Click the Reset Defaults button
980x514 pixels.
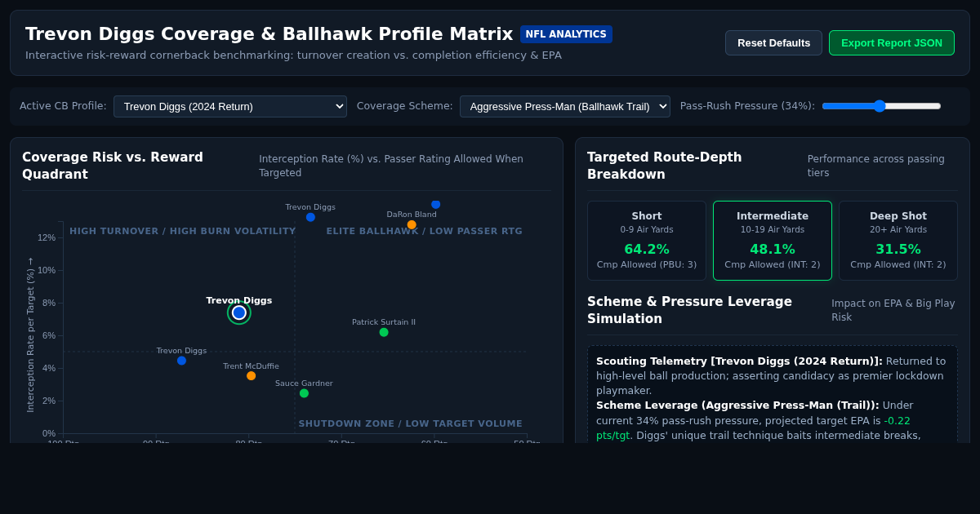pos(773,42)
